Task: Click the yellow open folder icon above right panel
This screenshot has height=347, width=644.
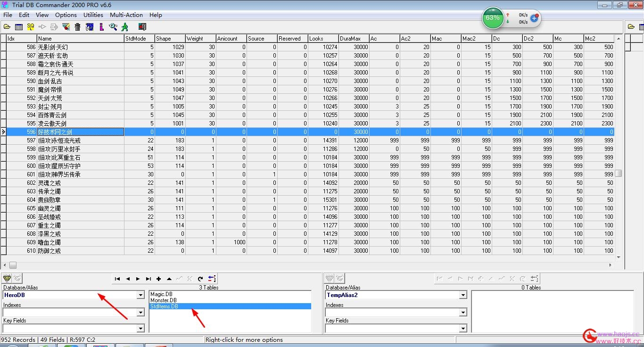Action: (631, 27)
